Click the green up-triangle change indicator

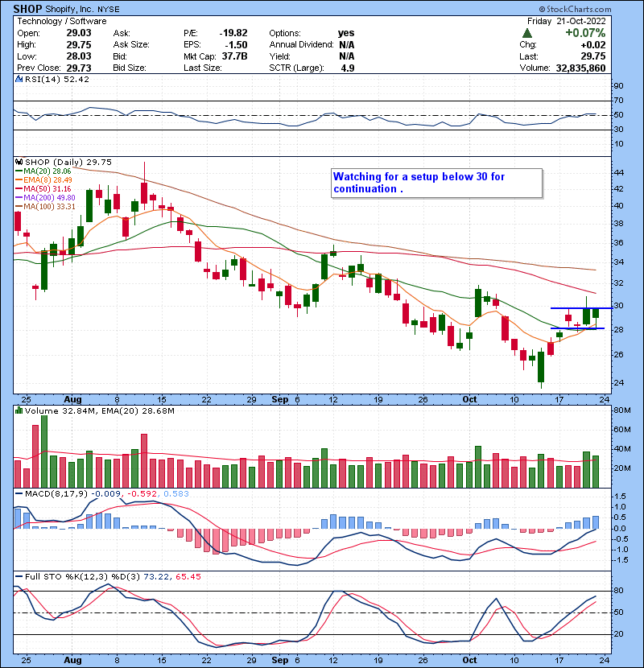click(x=526, y=33)
